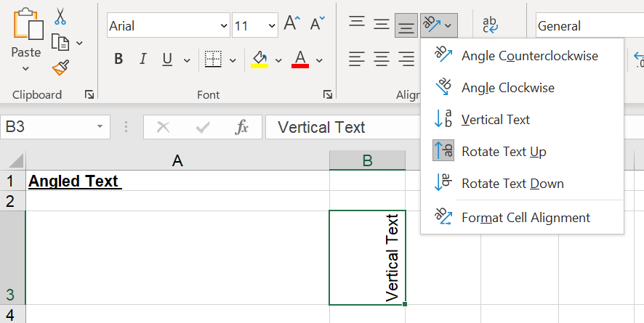Screen dimensions: 644x323
Task: Click formula bar containing Vertical Text
Action: (x=343, y=127)
